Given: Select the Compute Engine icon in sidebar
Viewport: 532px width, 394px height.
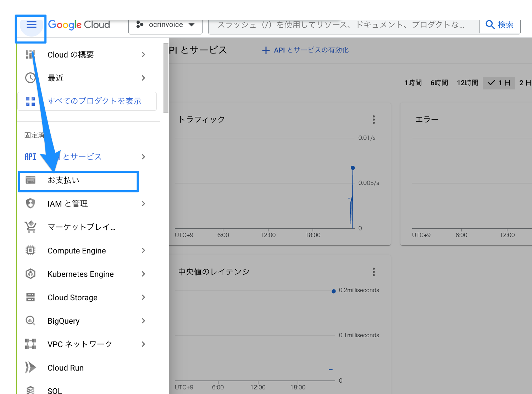Looking at the screenshot, I should [x=31, y=250].
